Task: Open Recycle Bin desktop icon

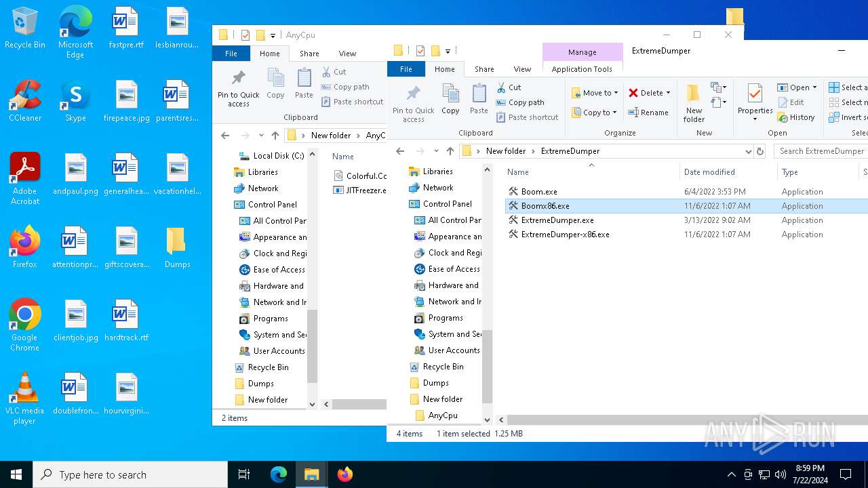Action: coord(24,29)
